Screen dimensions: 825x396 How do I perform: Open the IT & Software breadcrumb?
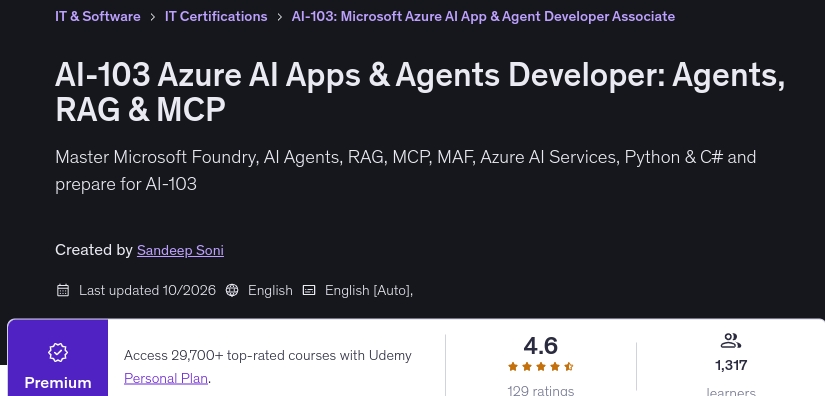[98, 16]
